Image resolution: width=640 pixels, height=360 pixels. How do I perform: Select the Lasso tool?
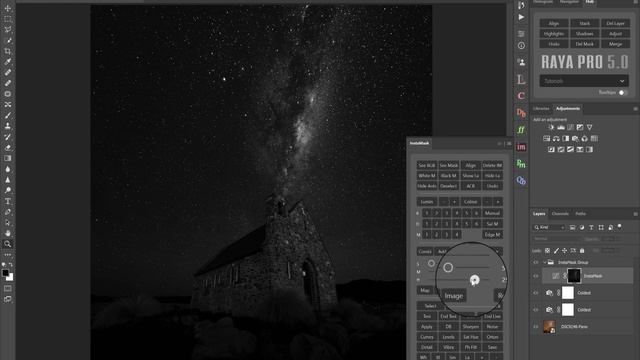pos(8,29)
